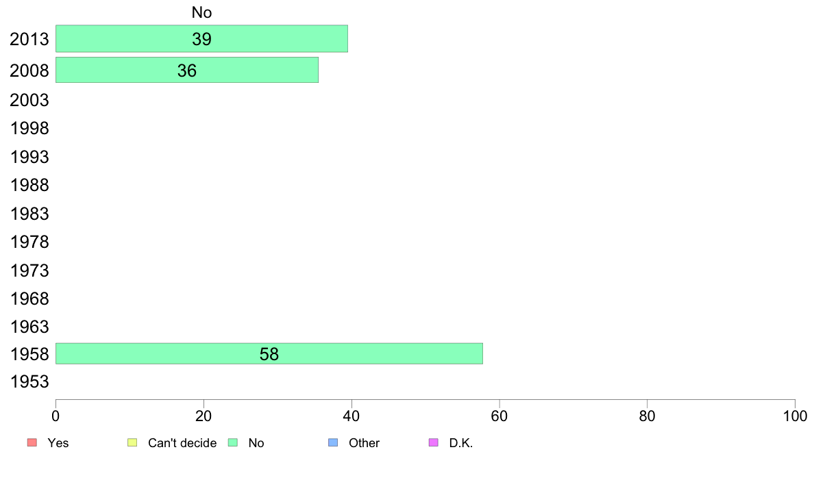Screen dimensions: 814x504
Task: Click the 1973 year label
Action: [x=29, y=270]
